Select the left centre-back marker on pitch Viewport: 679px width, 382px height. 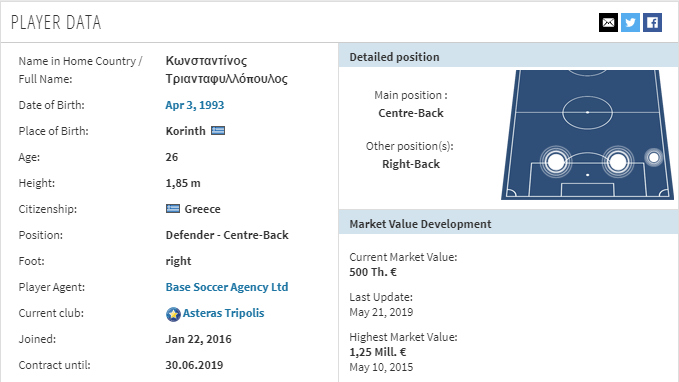pyautogui.click(x=556, y=162)
